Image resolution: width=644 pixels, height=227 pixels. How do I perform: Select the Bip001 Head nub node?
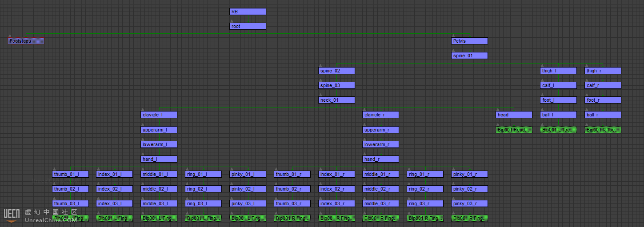coord(514,130)
